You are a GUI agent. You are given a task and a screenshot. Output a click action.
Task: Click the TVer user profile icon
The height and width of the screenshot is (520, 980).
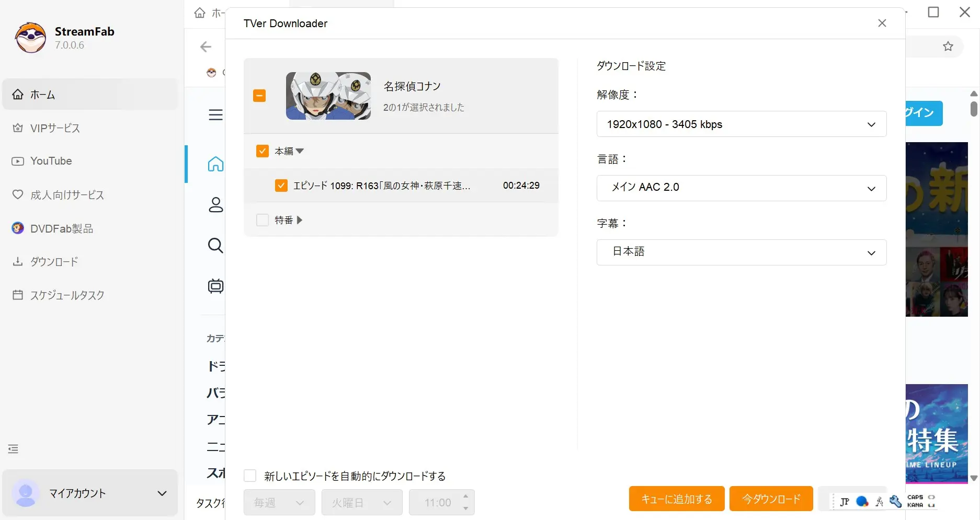(x=215, y=204)
